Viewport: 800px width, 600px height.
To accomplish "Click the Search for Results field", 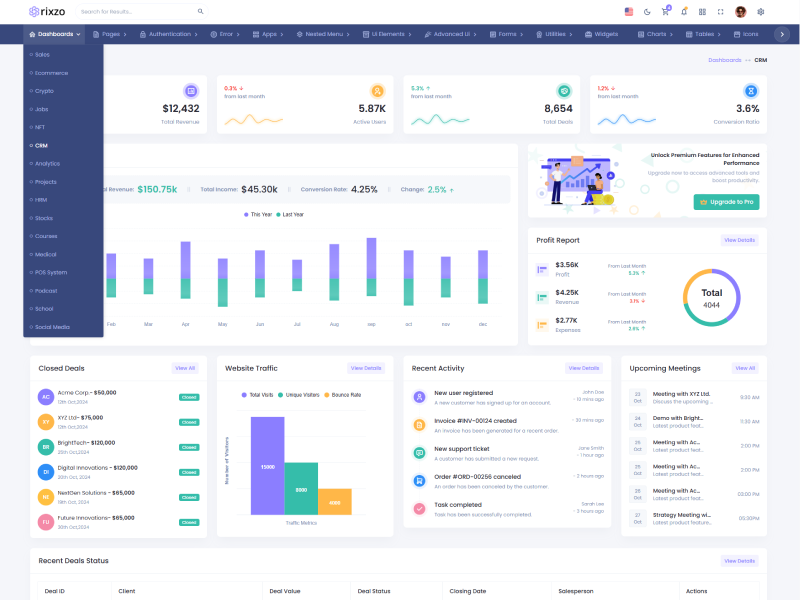I will tap(135, 12).
